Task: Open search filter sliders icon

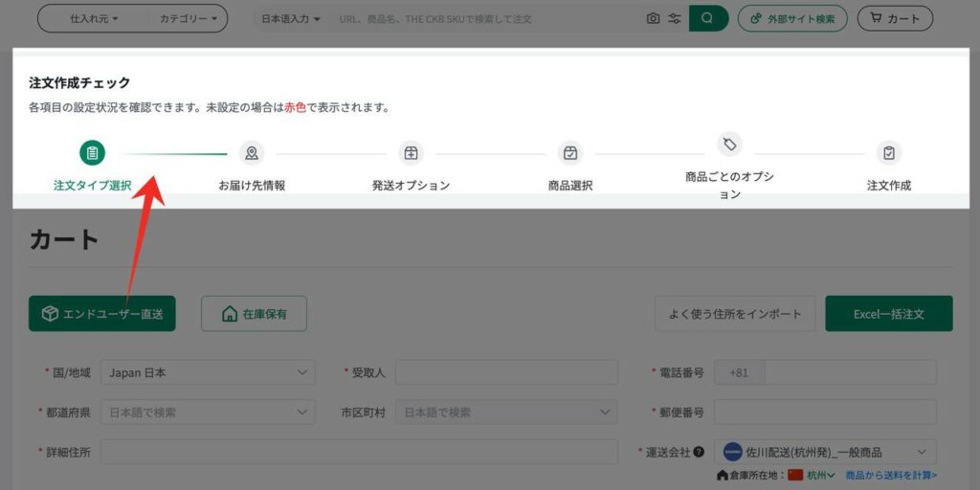Action: 675,19
